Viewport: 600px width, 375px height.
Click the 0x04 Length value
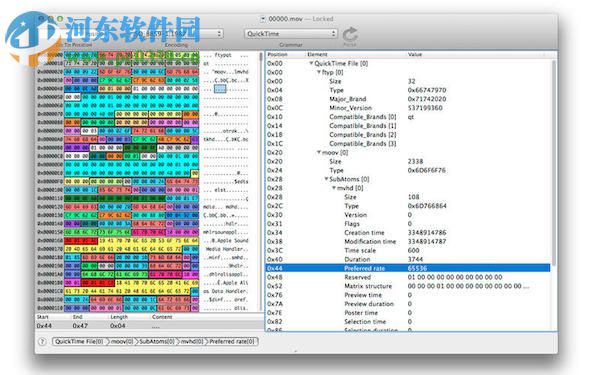117,326
